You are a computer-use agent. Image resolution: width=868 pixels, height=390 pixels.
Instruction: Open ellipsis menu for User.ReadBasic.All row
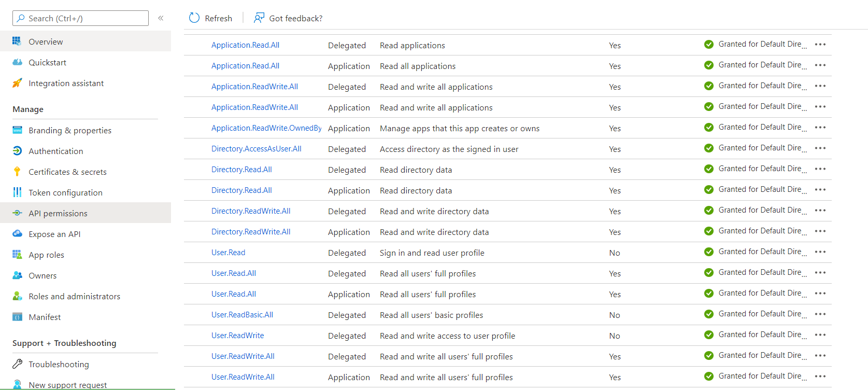820,314
